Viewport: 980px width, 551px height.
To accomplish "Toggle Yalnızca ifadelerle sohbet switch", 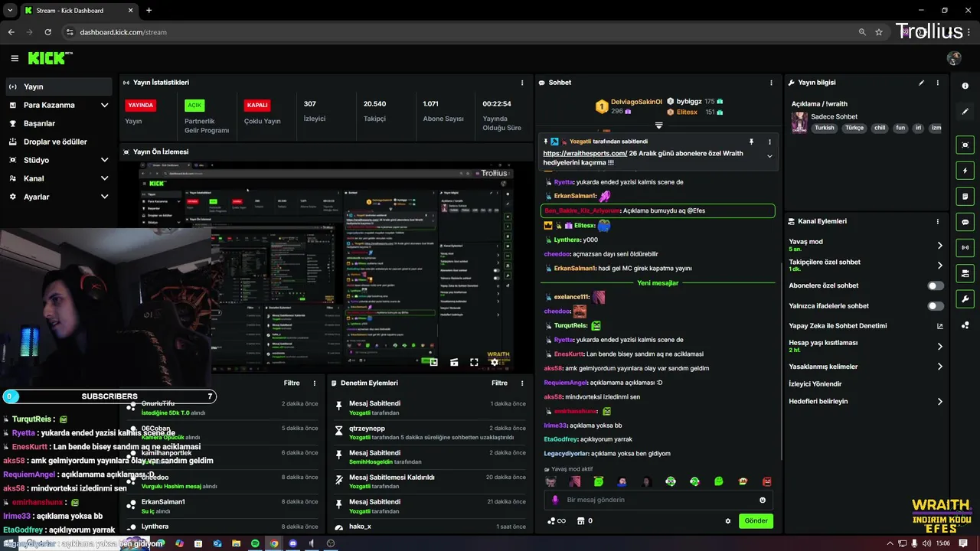I will point(936,306).
